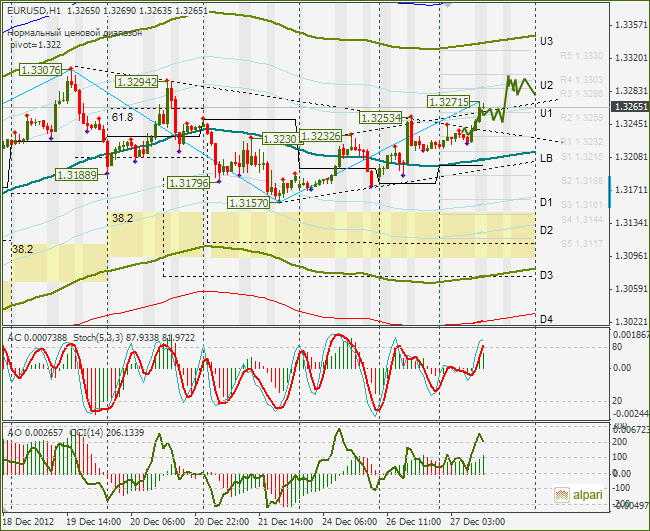The image size is (650, 531).
Task: Click the R5 1.3330 resistance label
Action: coord(582,56)
